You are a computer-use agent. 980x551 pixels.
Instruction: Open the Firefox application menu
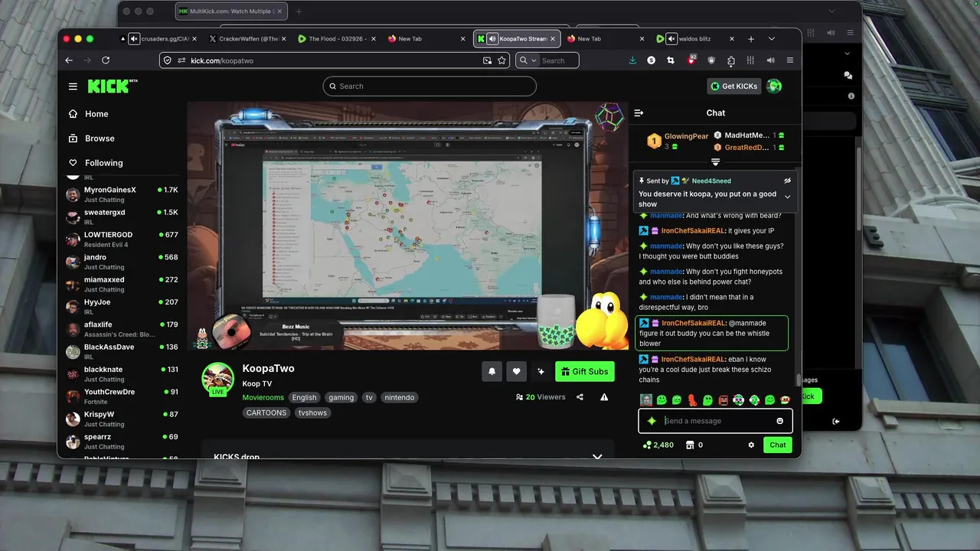click(x=790, y=60)
